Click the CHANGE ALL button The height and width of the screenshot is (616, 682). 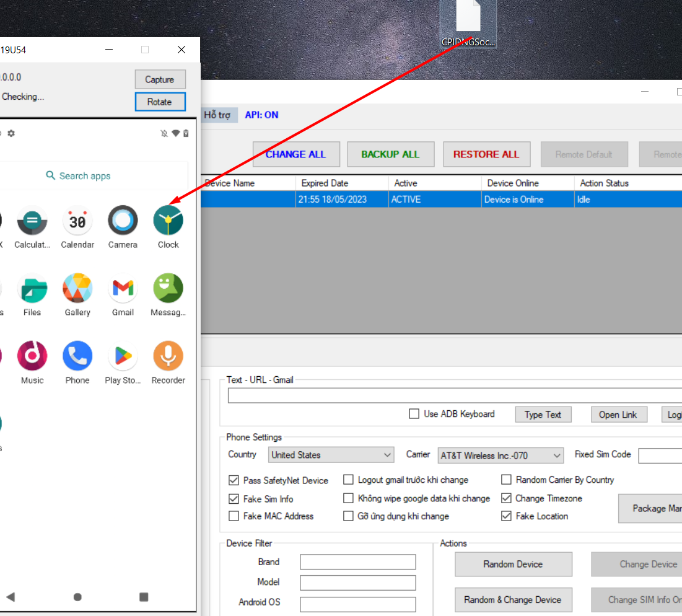295,154
